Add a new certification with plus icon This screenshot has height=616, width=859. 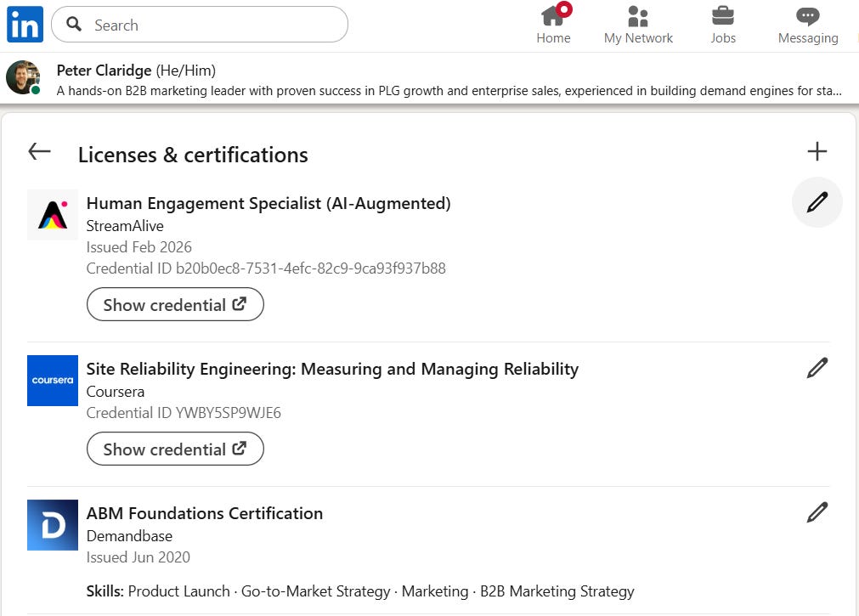817,152
